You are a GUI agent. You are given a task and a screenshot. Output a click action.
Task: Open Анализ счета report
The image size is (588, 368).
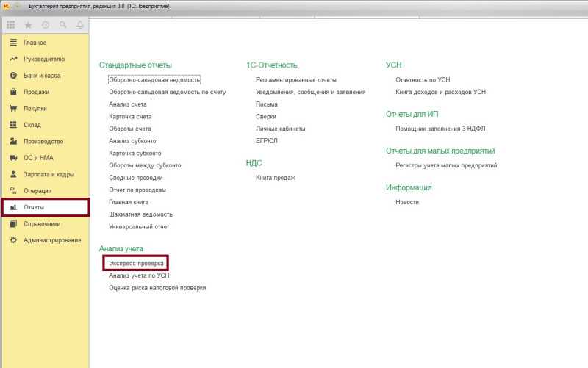tap(127, 104)
